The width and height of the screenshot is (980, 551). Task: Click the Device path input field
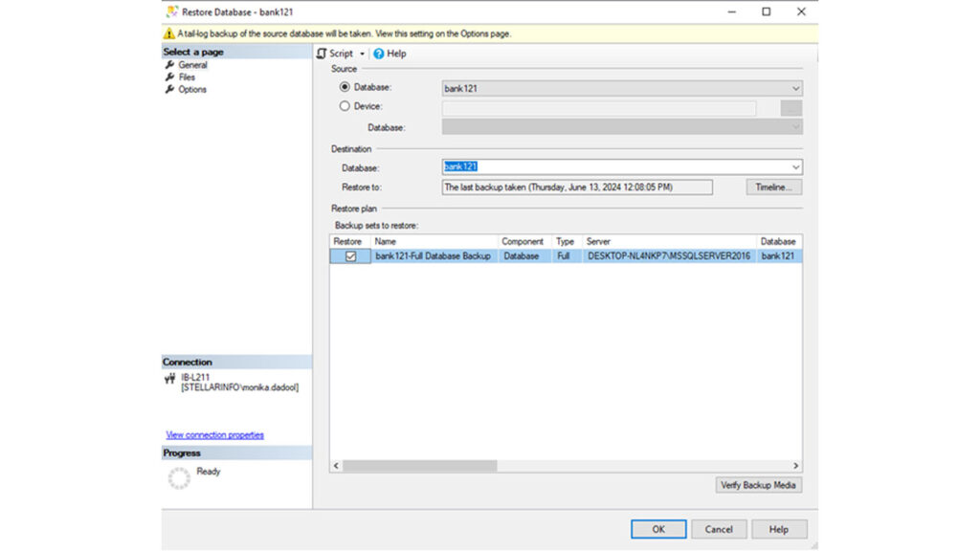[599, 108]
